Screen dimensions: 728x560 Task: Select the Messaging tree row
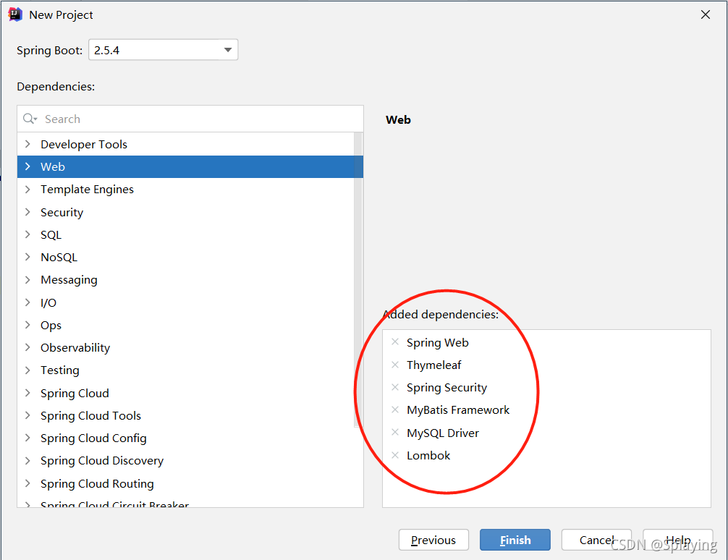(x=186, y=280)
